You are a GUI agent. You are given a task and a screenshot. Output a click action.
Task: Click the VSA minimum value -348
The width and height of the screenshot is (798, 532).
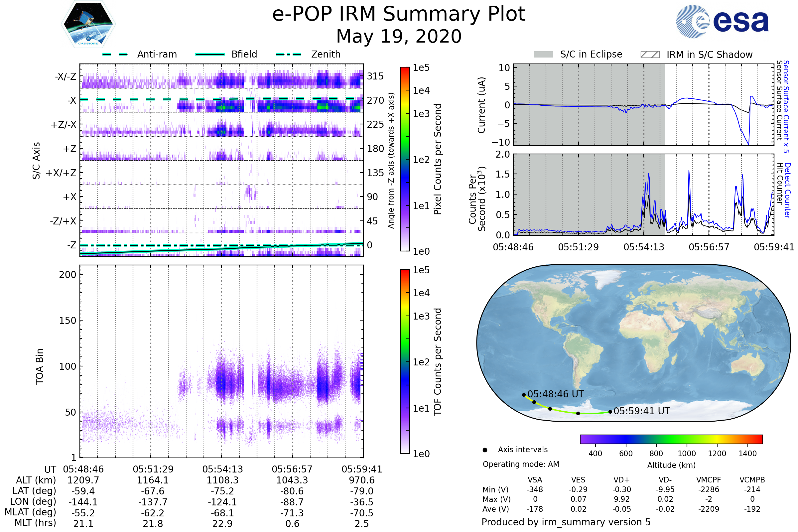pos(535,489)
